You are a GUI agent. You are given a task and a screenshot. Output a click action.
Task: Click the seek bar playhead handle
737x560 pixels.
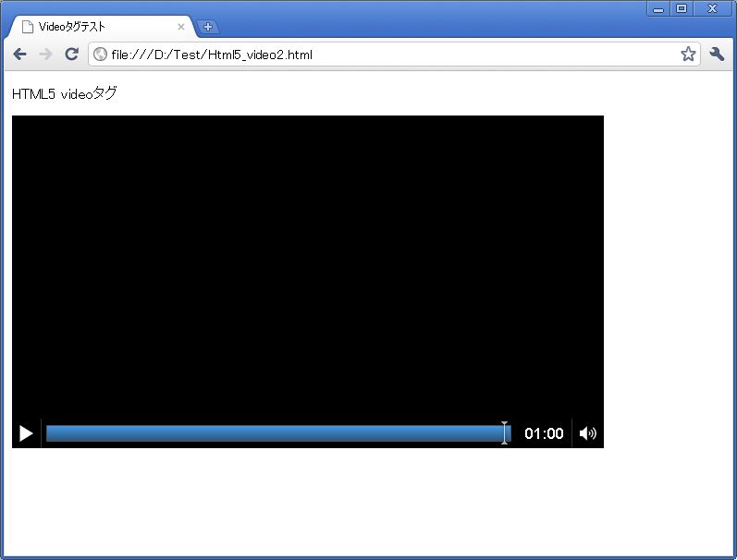(505, 433)
